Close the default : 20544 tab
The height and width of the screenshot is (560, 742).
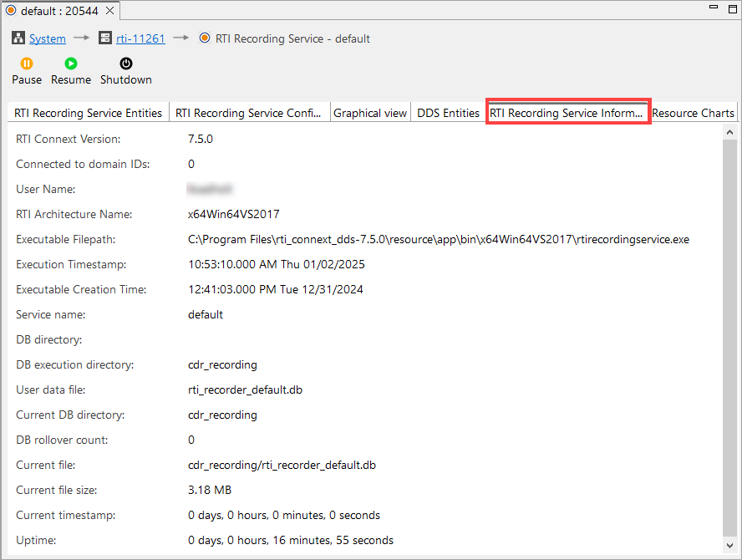[109, 10]
